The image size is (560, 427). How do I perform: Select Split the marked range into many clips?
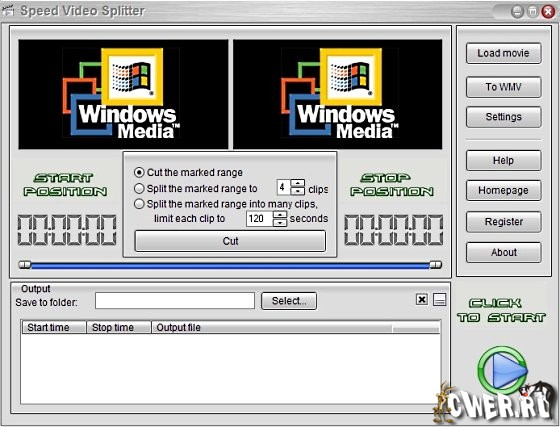139,204
